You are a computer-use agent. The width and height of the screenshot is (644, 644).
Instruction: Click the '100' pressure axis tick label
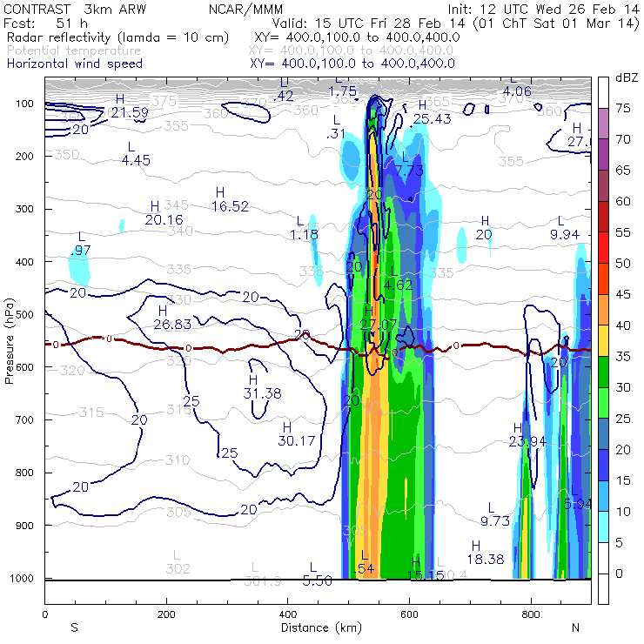(24, 104)
